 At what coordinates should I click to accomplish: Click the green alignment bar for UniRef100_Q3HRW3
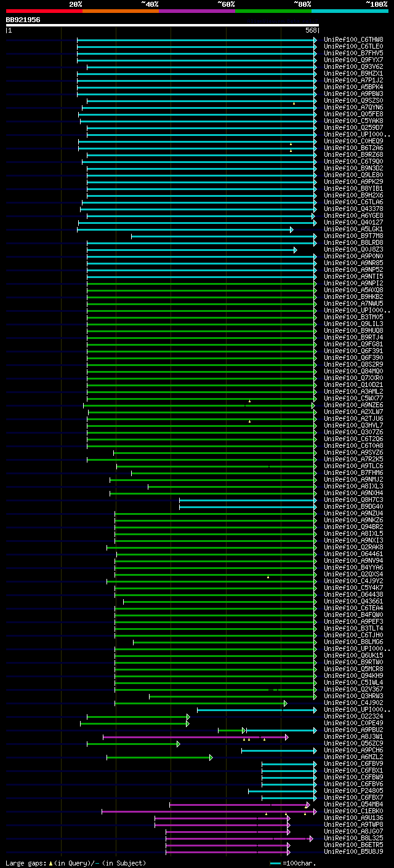[233, 696]
